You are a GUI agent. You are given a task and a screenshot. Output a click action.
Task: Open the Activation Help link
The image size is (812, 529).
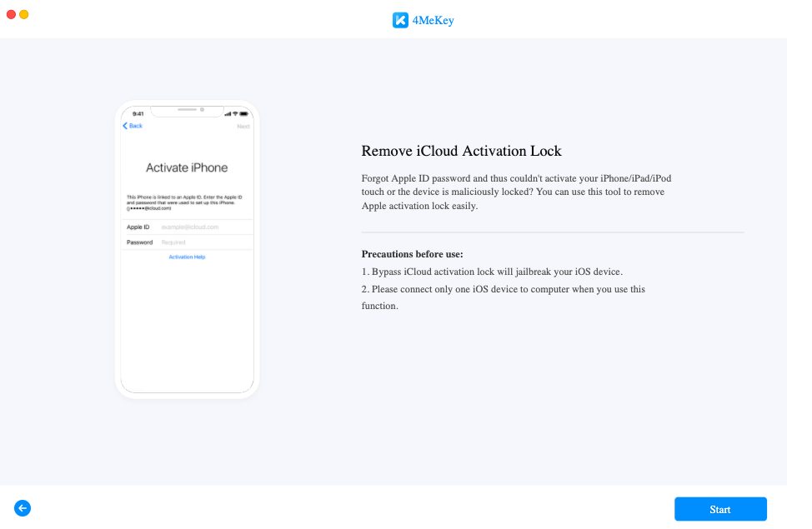(x=187, y=257)
